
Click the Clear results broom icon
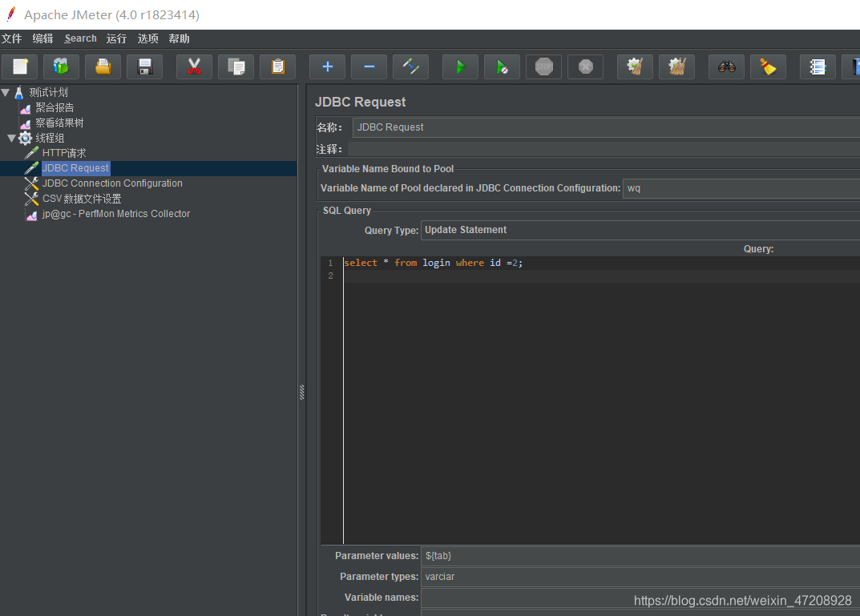point(635,66)
